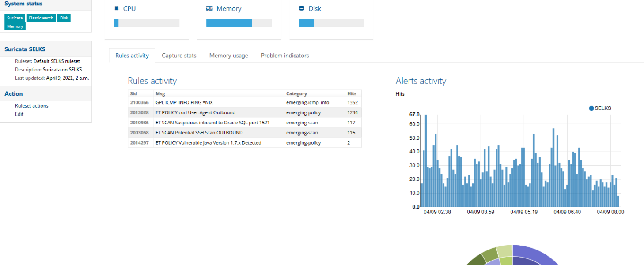Viewport: 644px width, 265px height.
Task: Click 'ET SCAN Potential SSH Scan OUTBOUND'
Action: coord(199,133)
